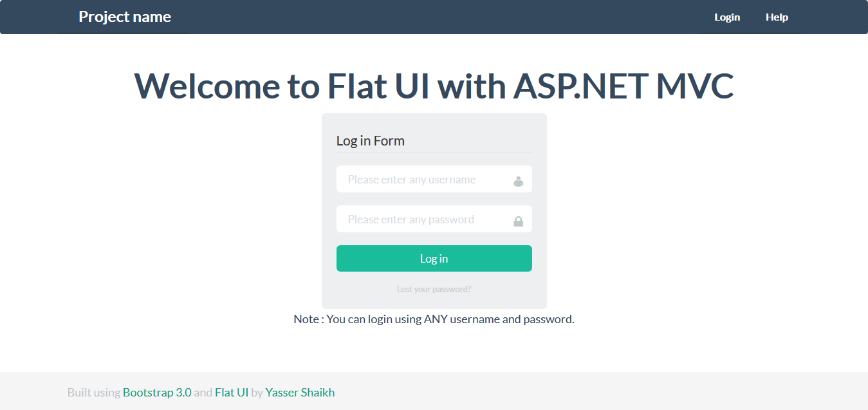The image size is (868, 410).
Task: Open Yasser Shaikh author link
Action: pos(300,392)
